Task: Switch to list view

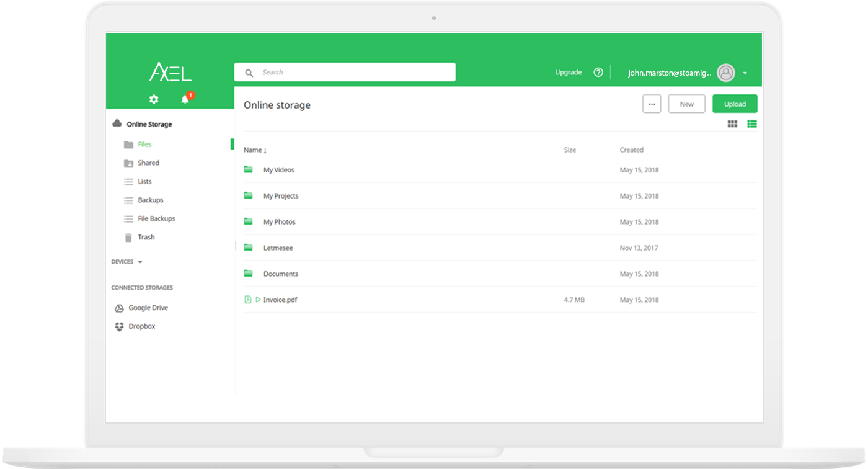Action: pos(752,124)
